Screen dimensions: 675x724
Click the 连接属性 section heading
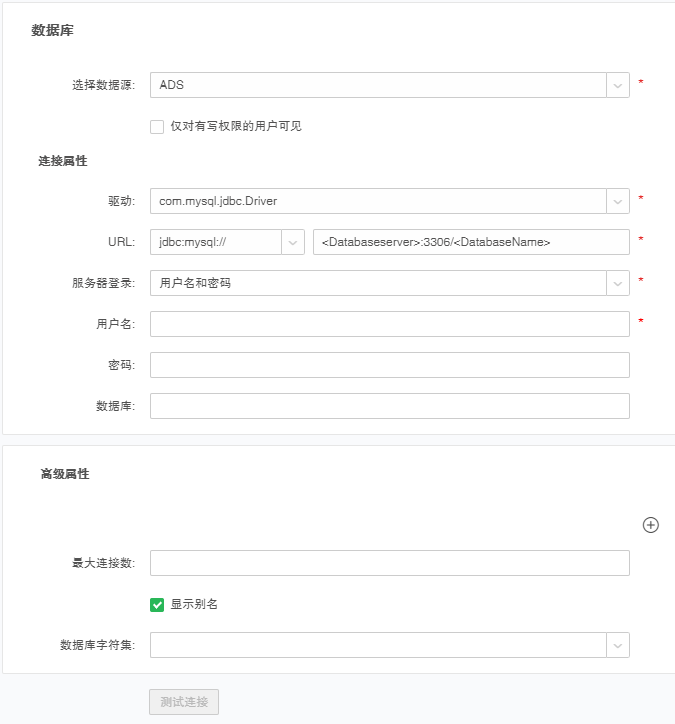click(63, 161)
